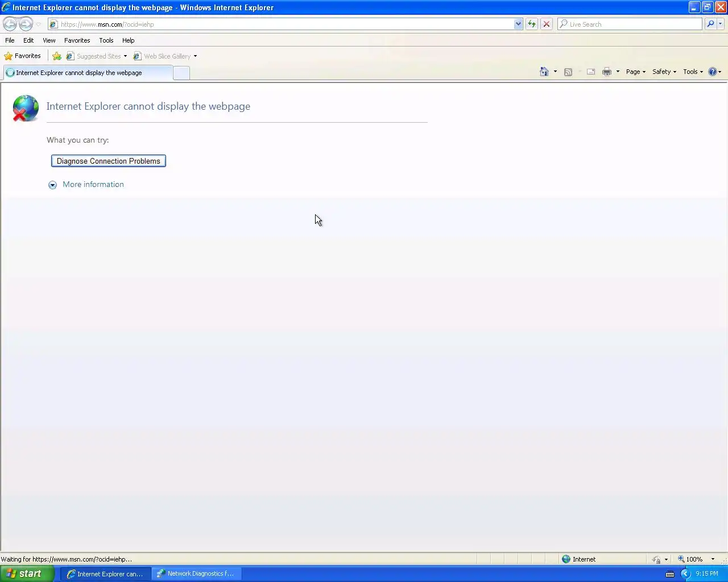
Task: Open recent pages dropdown beside Forward
Action: 38,24
